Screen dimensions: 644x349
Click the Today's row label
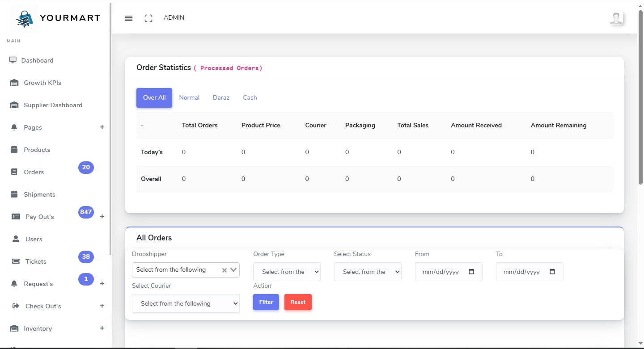[x=152, y=152]
